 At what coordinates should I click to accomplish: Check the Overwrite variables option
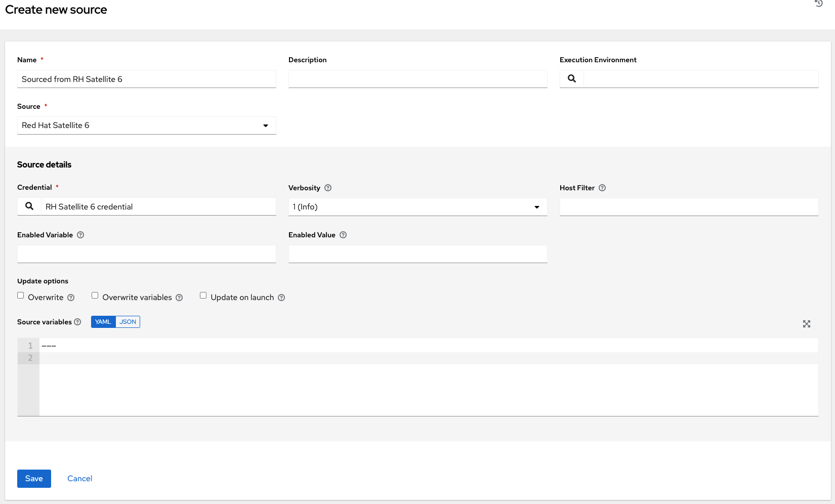(95, 295)
